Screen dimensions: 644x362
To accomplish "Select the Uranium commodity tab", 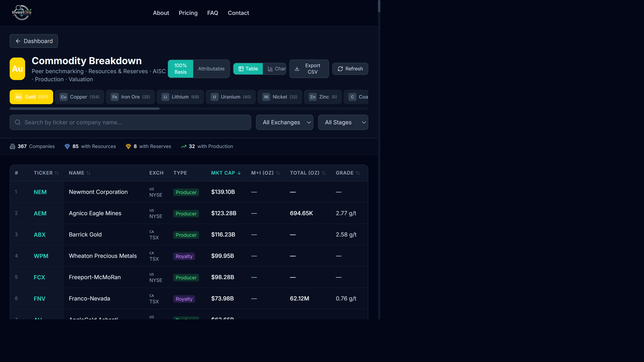I will coord(230,97).
